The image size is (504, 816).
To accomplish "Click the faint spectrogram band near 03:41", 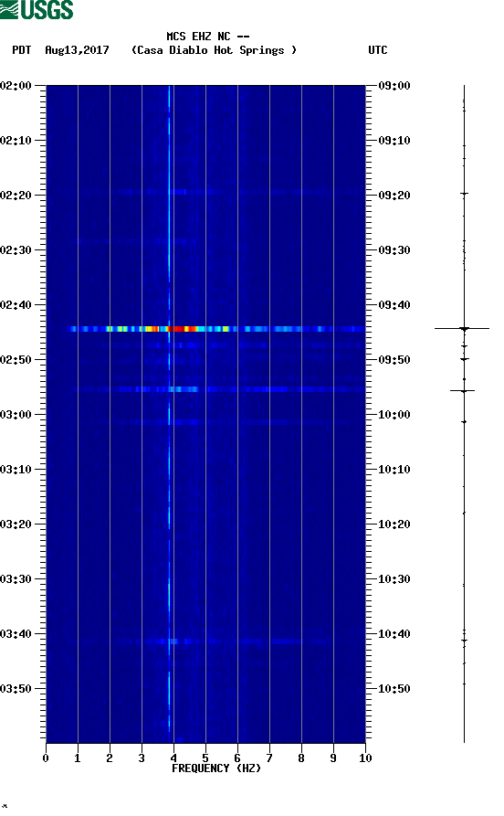I will (205, 641).
